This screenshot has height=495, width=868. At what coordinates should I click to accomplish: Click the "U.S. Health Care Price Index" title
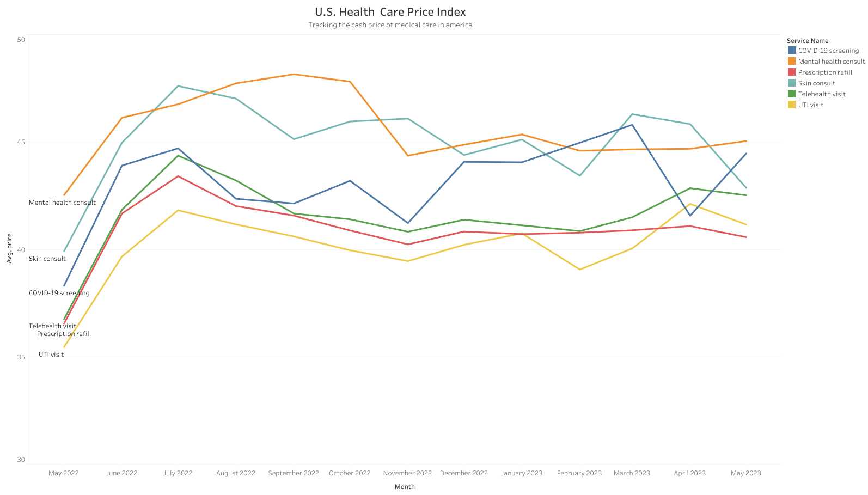point(390,12)
